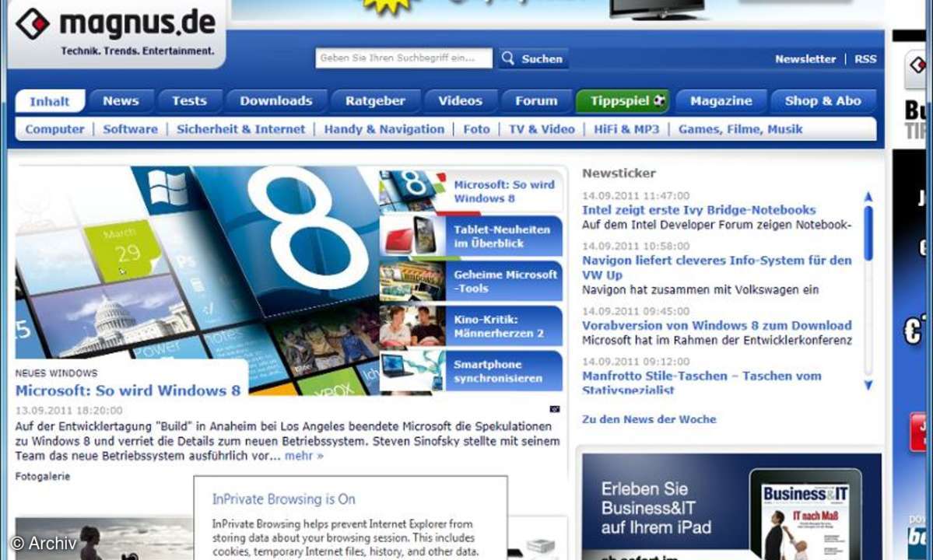The image size is (933, 560).
Task: Select the News tab
Action: [121, 101]
